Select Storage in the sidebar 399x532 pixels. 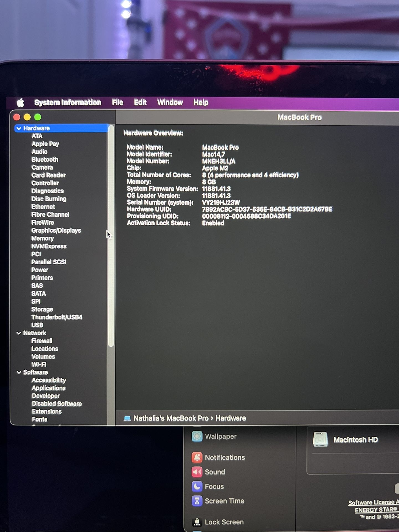coord(42,309)
